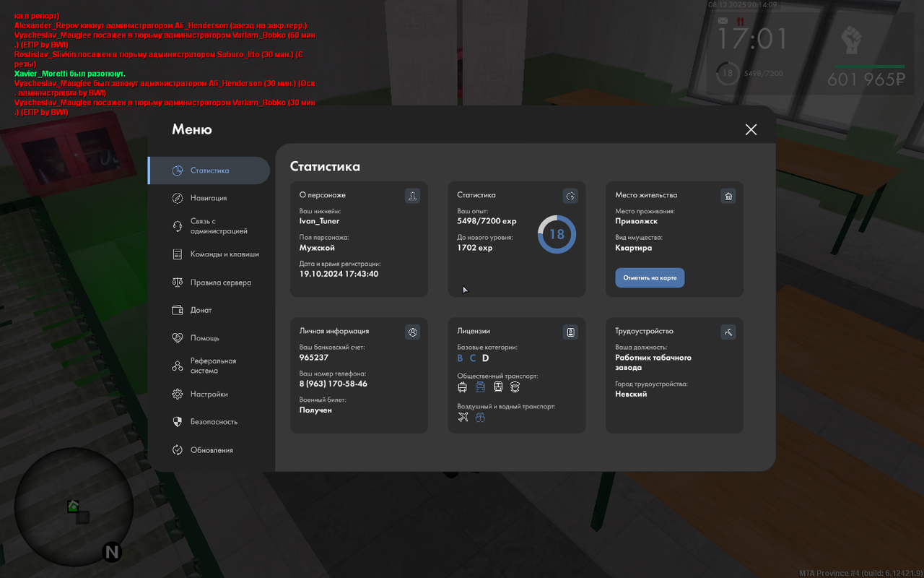
Task: Click the headset icon for Связь с администрацией
Action: (178, 226)
